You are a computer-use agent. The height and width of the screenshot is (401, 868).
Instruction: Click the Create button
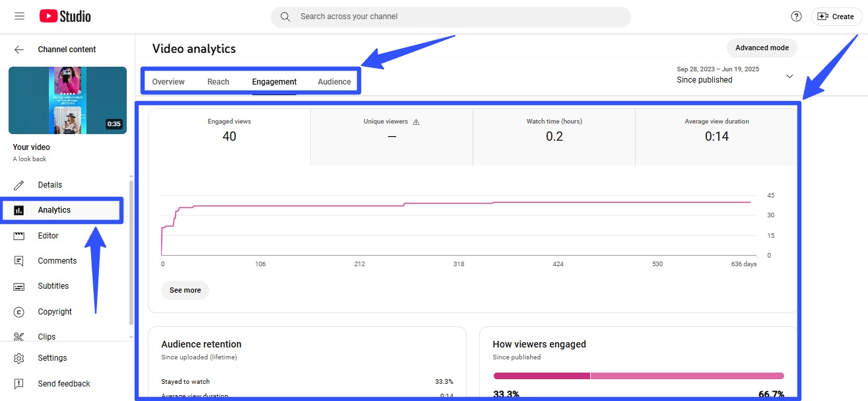click(836, 16)
